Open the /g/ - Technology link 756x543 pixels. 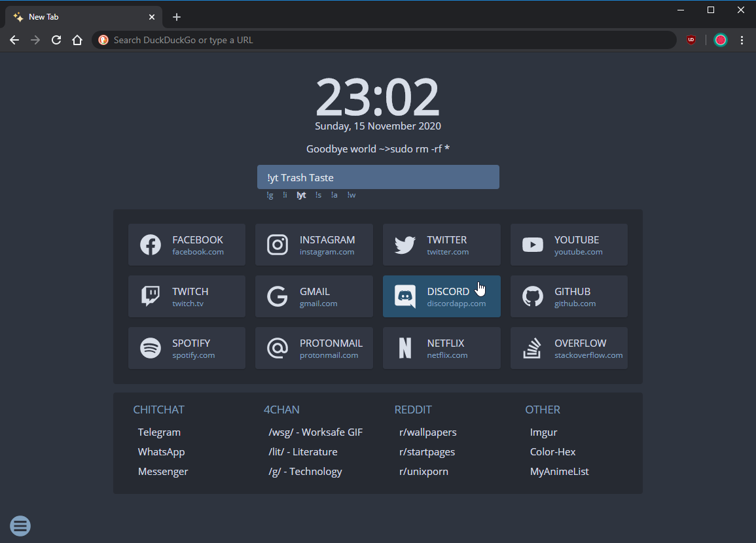pos(305,472)
